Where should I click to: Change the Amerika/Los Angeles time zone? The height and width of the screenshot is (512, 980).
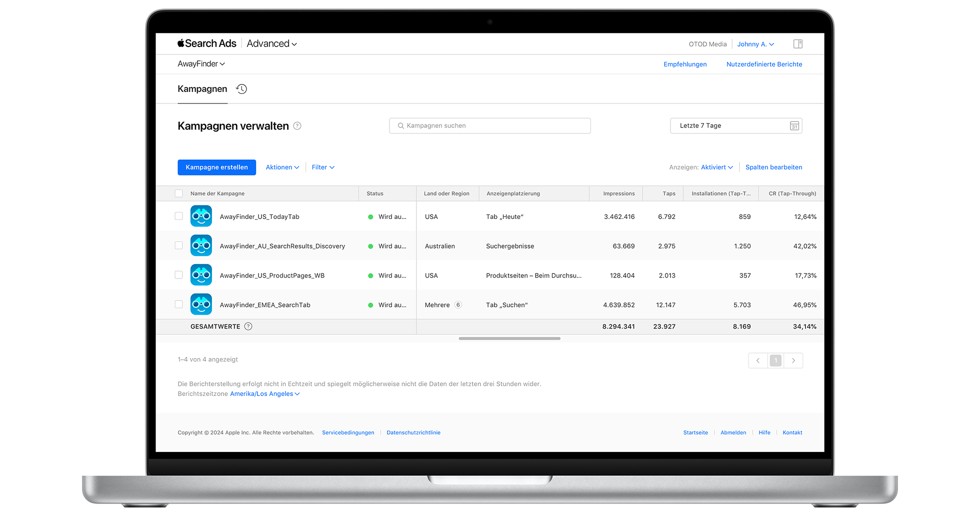coord(265,394)
